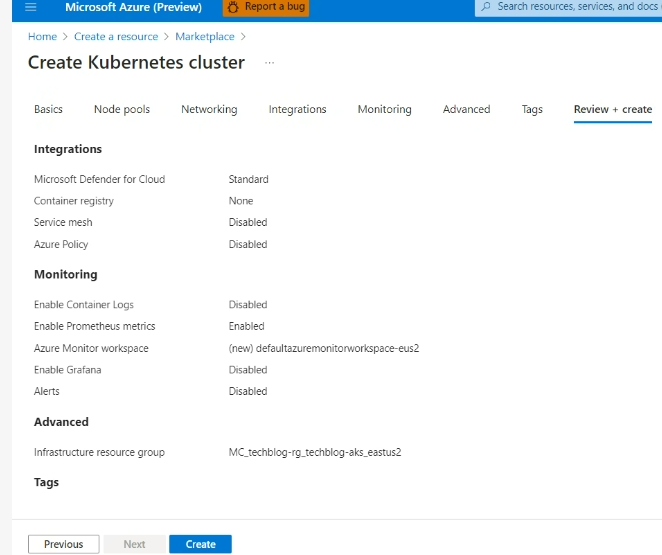Click the bug icon in Report a bug
The image size is (662, 555).
[x=232, y=7]
